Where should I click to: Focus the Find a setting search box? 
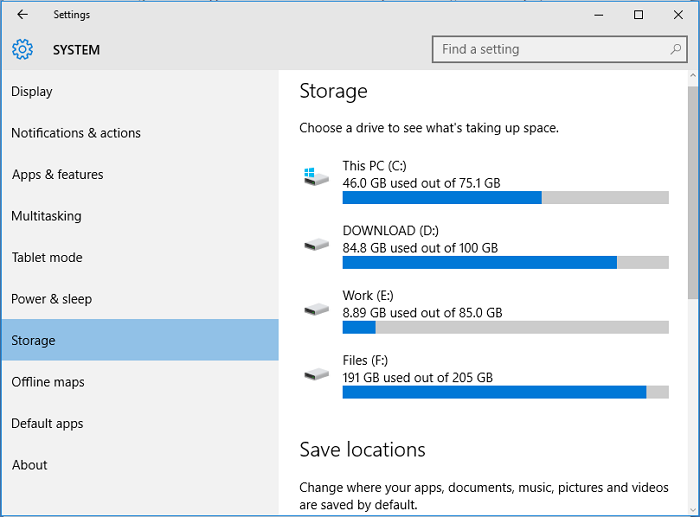550,49
